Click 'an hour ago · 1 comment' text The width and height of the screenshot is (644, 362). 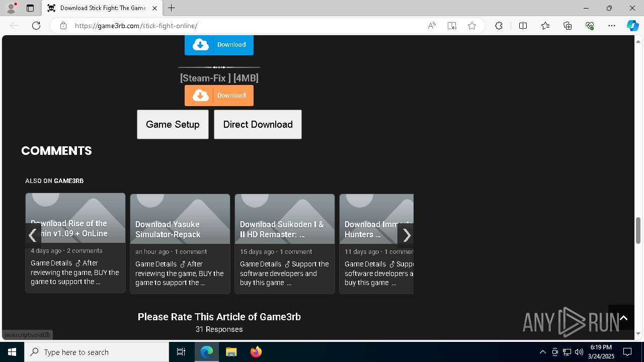coord(171,252)
